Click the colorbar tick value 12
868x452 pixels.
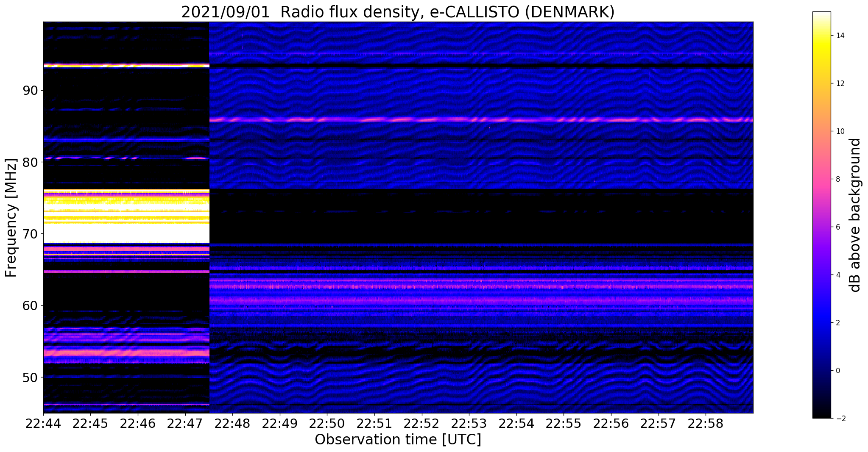pyautogui.click(x=840, y=83)
